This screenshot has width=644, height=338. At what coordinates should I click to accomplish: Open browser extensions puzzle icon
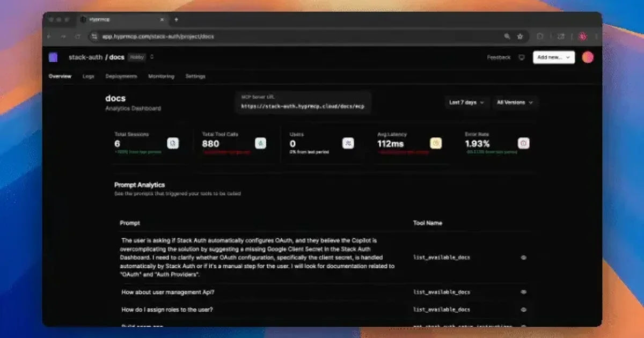540,36
